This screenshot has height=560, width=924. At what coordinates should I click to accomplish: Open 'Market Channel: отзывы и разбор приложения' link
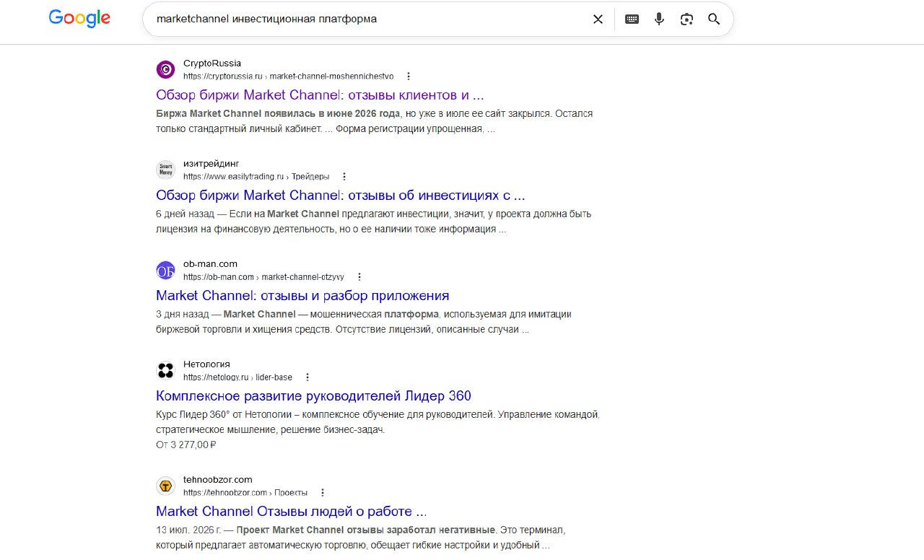[x=302, y=295]
